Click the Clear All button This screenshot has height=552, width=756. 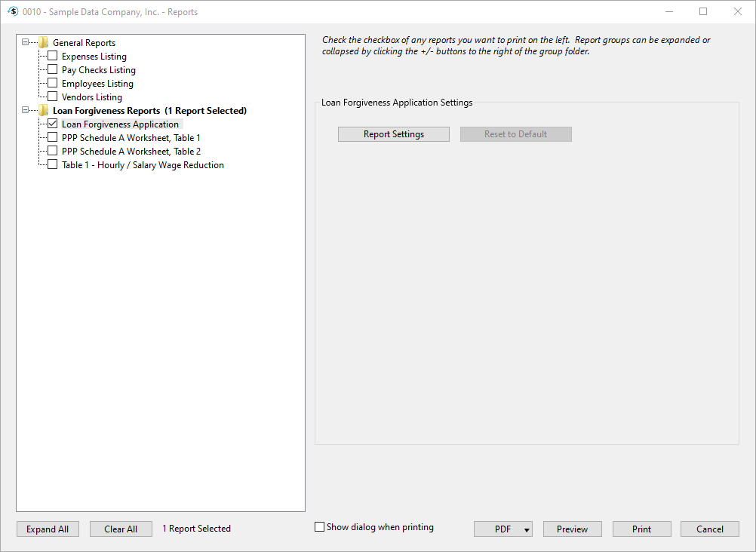click(x=121, y=529)
